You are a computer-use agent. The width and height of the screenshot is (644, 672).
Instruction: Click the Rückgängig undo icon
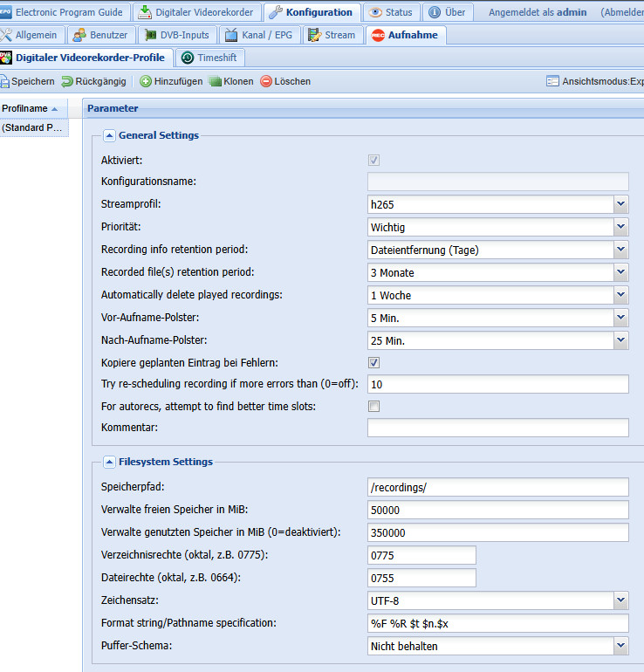coord(67,81)
